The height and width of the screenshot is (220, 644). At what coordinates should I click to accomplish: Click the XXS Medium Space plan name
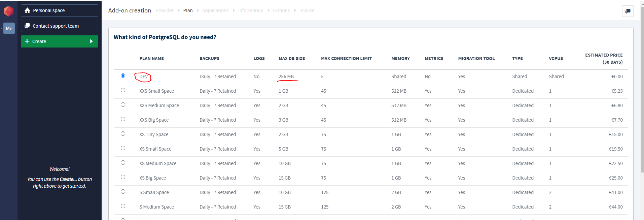[159, 105]
